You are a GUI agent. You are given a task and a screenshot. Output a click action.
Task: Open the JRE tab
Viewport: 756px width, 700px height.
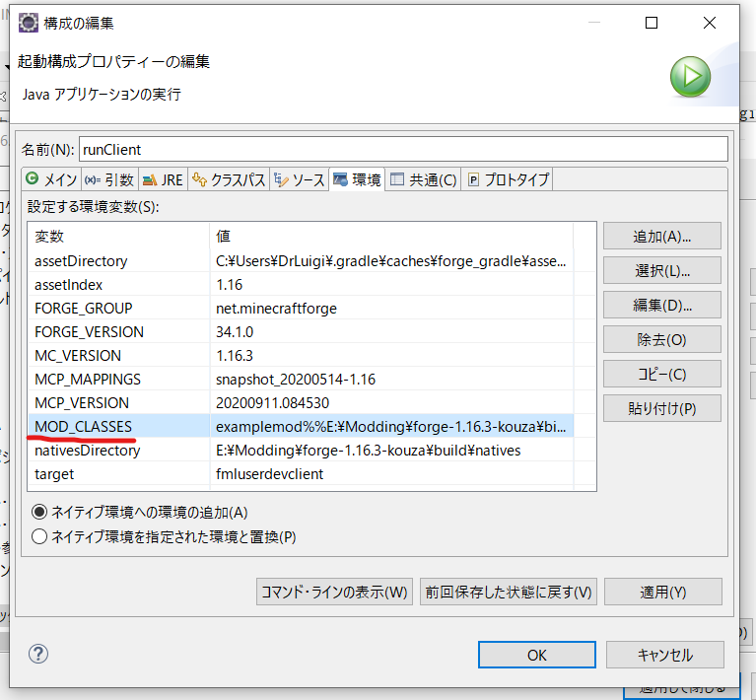163,180
